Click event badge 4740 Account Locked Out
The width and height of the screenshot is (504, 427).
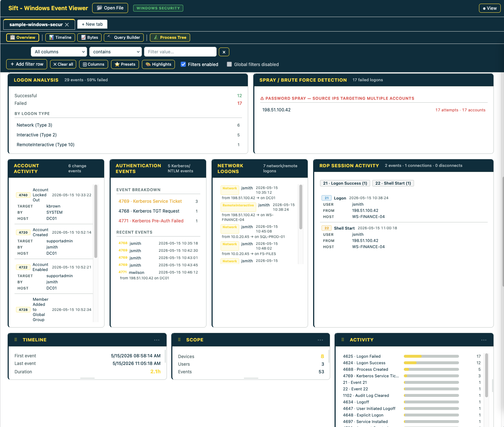point(23,195)
